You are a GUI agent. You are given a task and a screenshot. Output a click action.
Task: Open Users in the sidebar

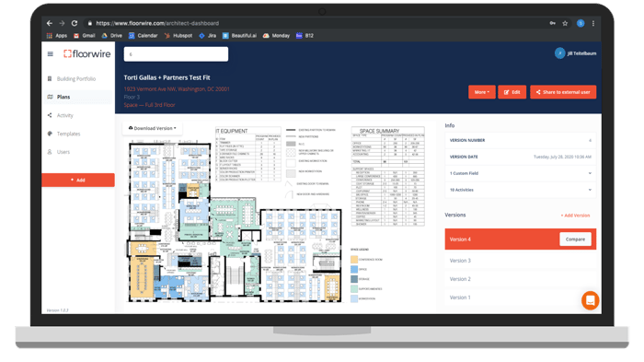coord(63,152)
